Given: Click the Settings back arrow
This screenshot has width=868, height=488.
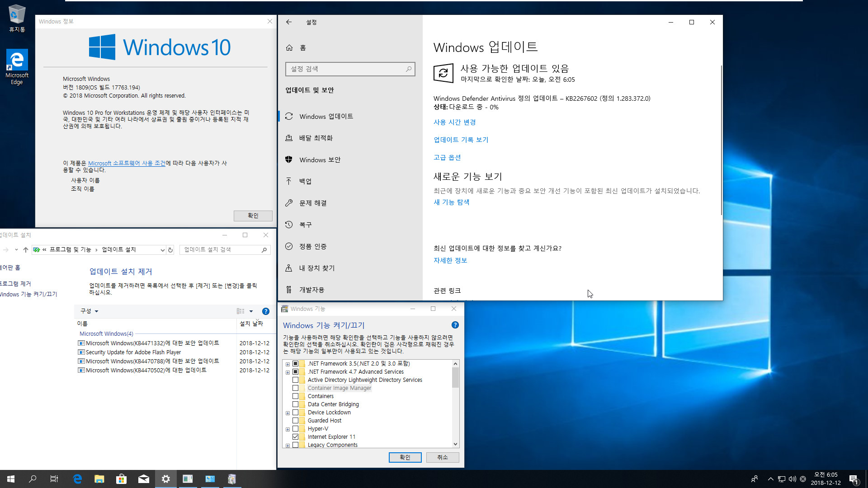Looking at the screenshot, I should click(289, 22).
